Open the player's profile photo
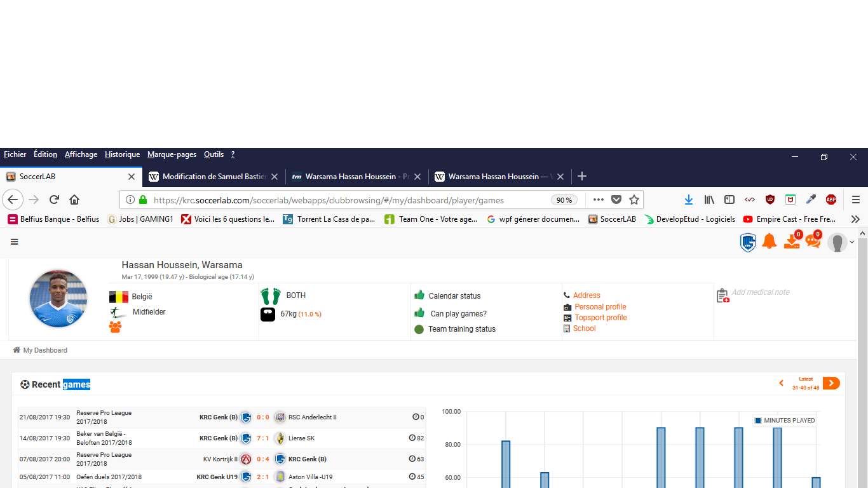This screenshot has width=868, height=488. pos(58,299)
